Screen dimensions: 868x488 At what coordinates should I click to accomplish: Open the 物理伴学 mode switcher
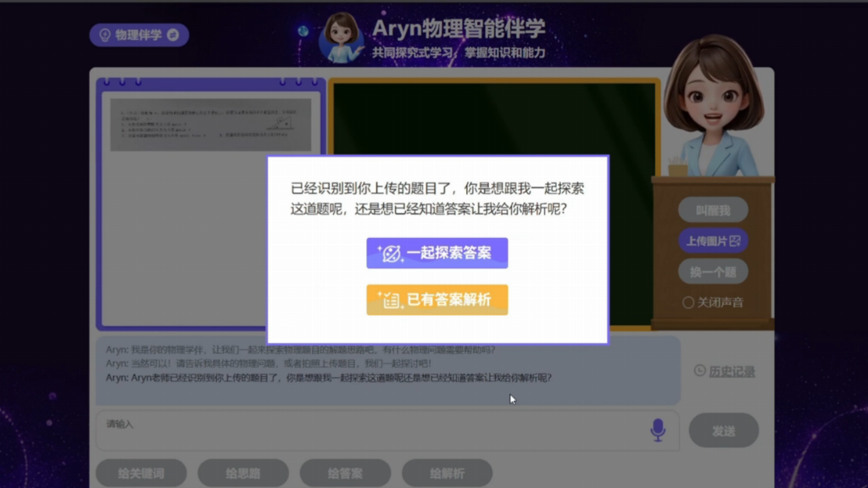click(139, 35)
